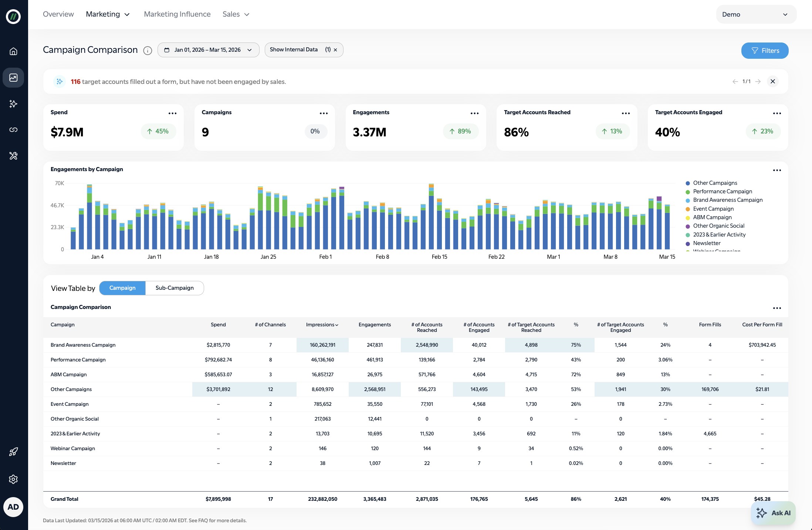Click the Filters button

click(765, 51)
